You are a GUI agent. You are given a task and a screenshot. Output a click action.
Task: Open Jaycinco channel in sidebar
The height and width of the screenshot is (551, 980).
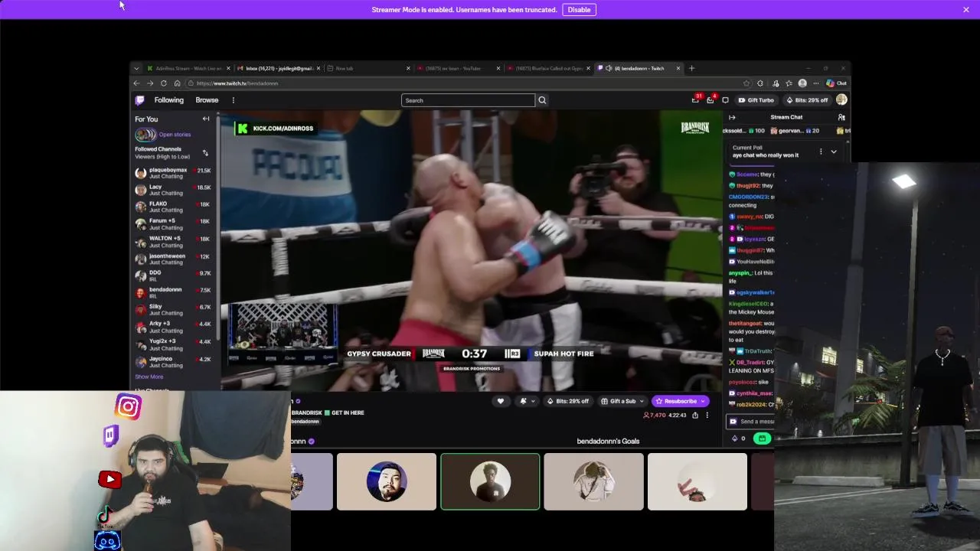[x=173, y=361]
